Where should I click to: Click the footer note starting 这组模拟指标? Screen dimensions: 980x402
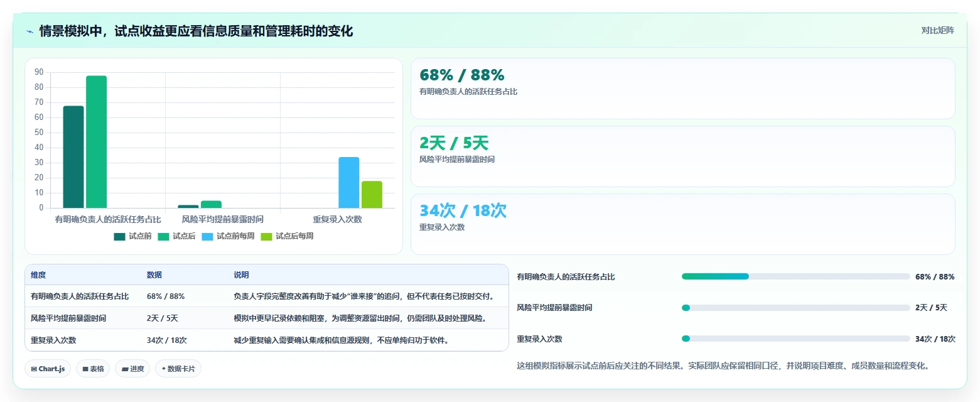tap(723, 366)
